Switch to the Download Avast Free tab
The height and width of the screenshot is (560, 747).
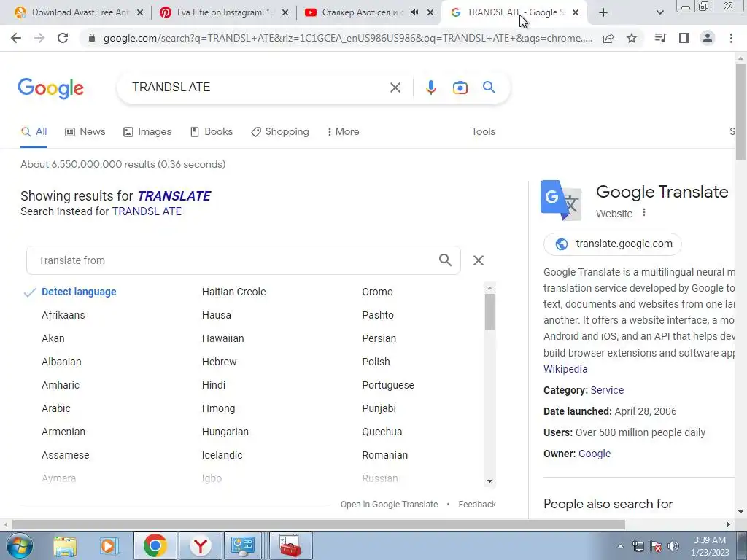80,12
